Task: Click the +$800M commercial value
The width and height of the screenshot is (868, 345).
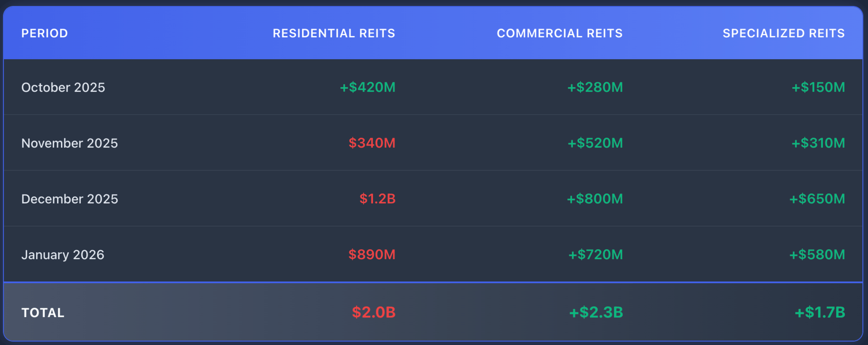Action: click(594, 199)
